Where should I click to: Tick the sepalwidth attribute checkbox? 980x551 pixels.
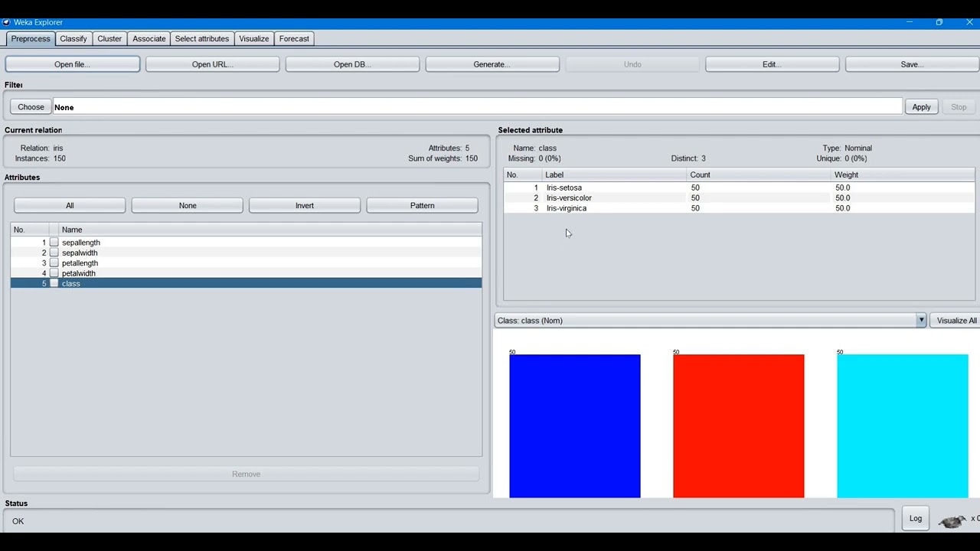(54, 253)
